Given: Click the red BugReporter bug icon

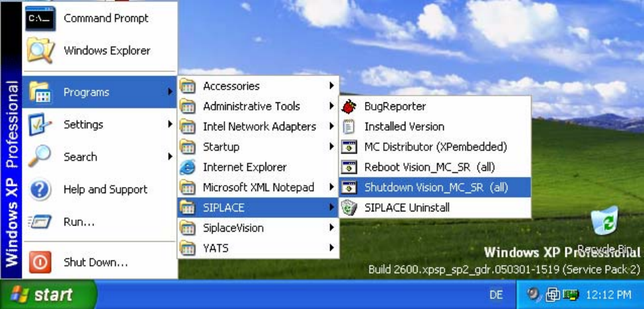Looking at the screenshot, I should (349, 106).
